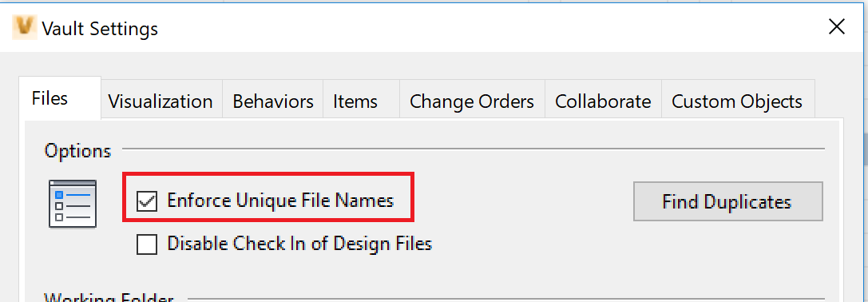Switch to the Change Orders tab
Viewport: 868px width, 302px height.
point(472,101)
